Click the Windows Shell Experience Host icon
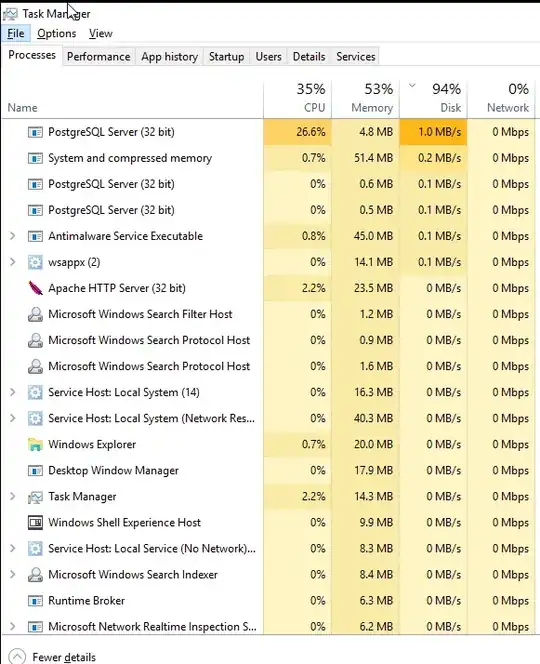This screenshot has height=664, width=540. tap(35, 523)
